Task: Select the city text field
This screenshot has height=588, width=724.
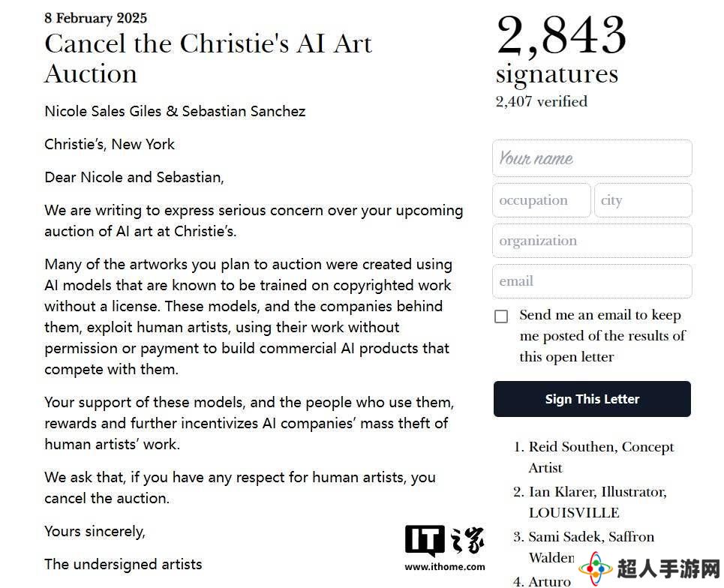Action: [643, 200]
